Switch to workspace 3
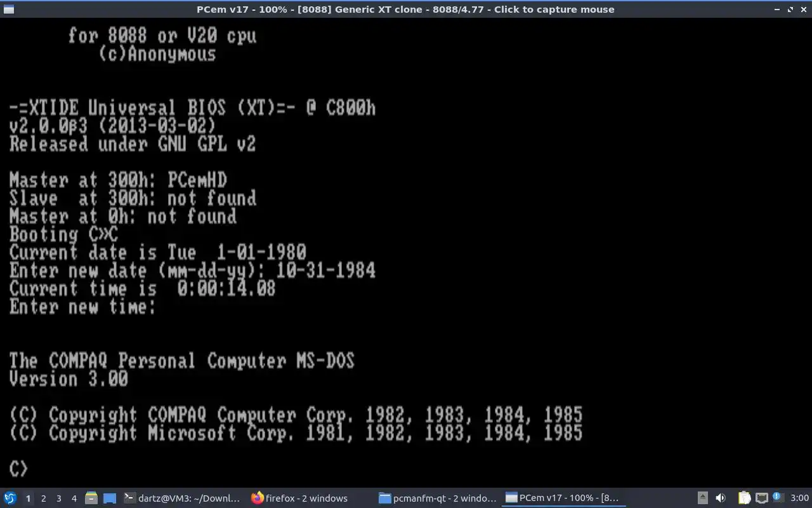Viewport: 812px width, 508px height. [x=58, y=498]
